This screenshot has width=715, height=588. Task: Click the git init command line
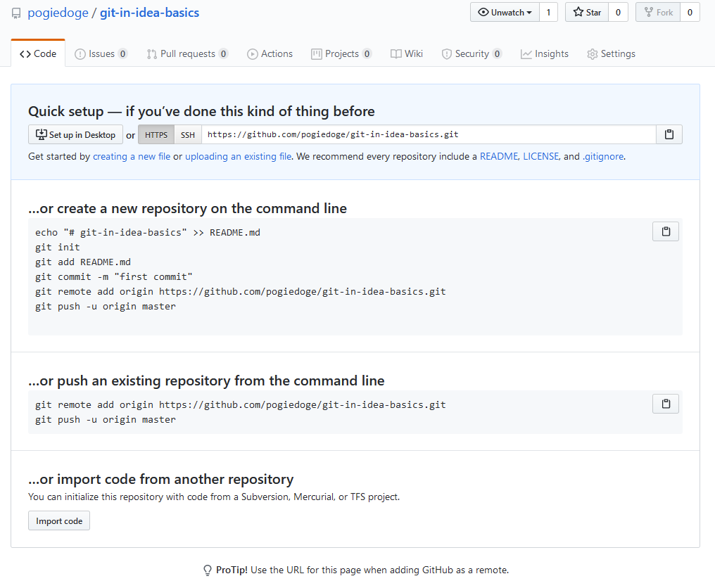pos(58,247)
